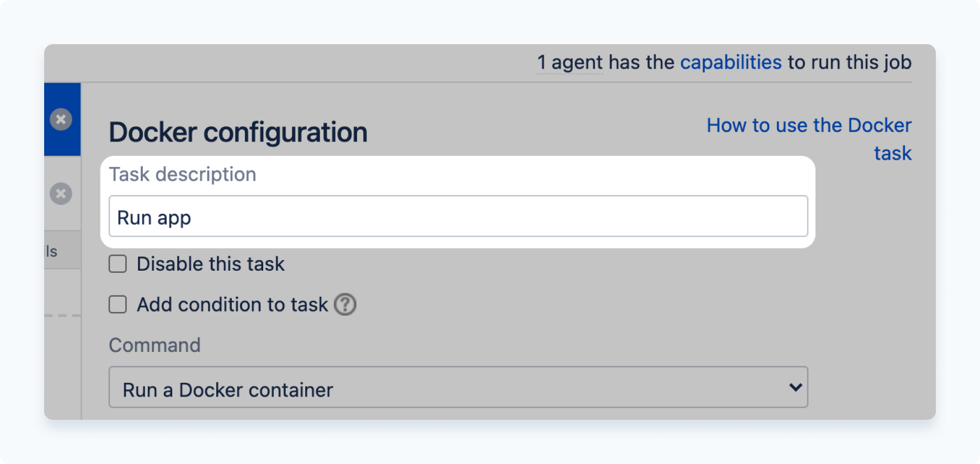Check Add condition to task
Image resolution: width=980 pixels, height=464 pixels.
pos(117,304)
